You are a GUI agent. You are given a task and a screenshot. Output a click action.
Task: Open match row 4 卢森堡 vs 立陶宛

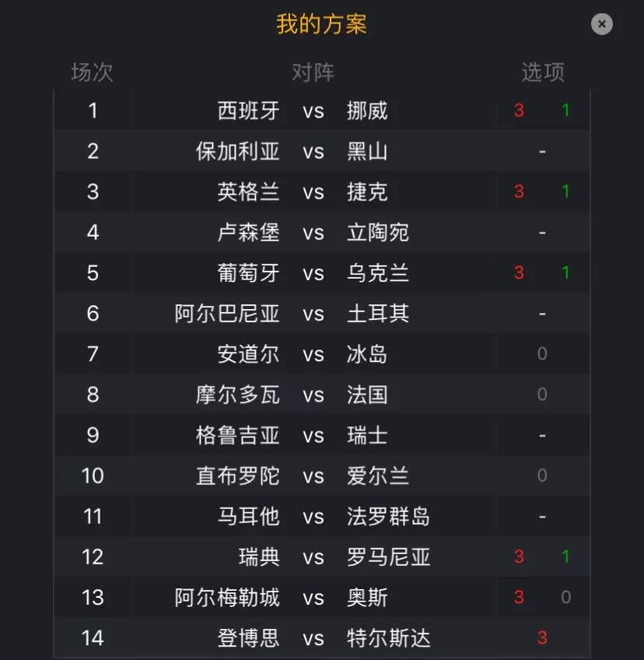pyautogui.click(x=322, y=233)
